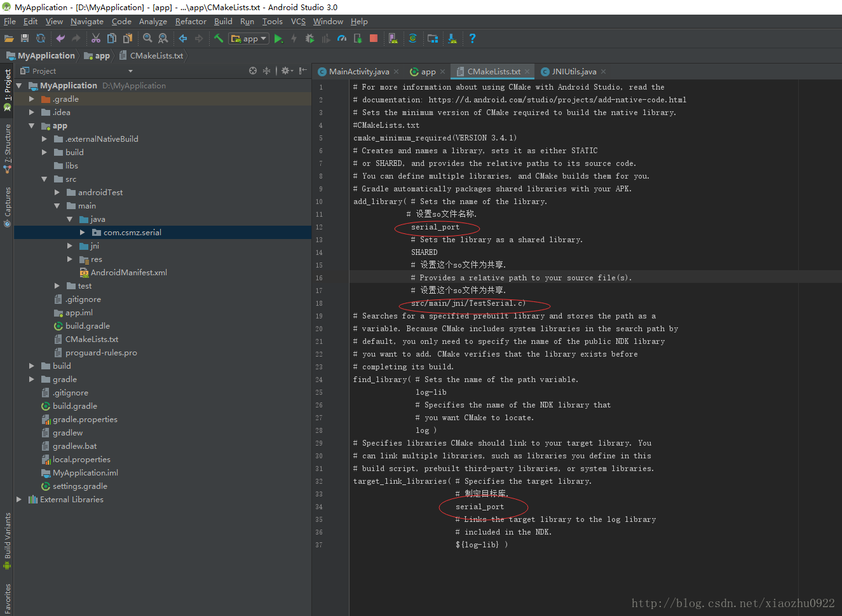Click Collapse All icon in Project panel
Viewport: 842px width, 616px height.
coord(267,71)
